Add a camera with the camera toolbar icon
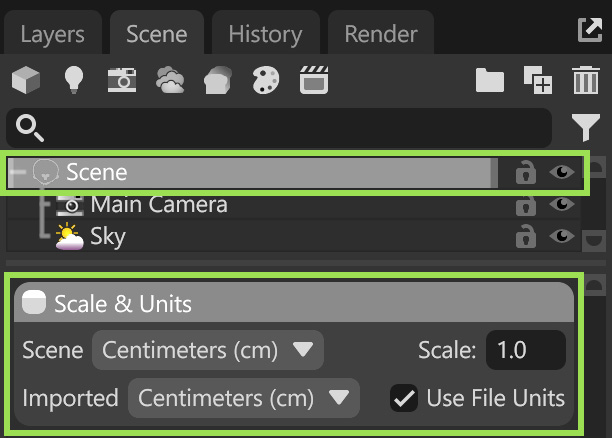 point(122,80)
